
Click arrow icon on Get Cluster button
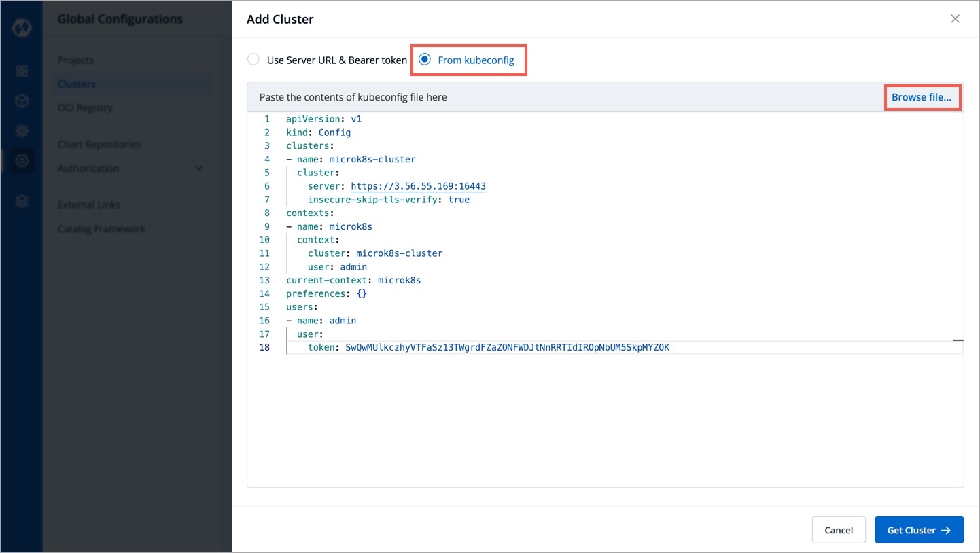click(945, 531)
